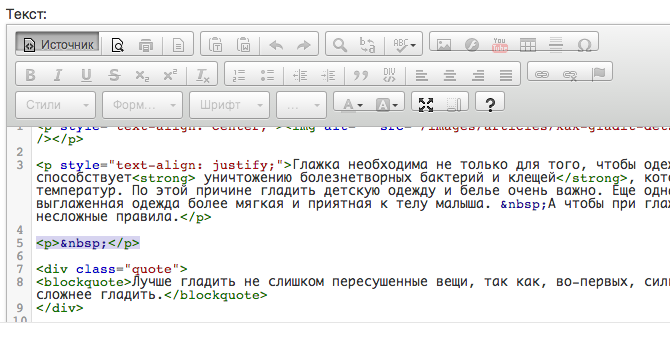Click the text несложные правила.</p>
This screenshot has height=362, width=670.
123,217
